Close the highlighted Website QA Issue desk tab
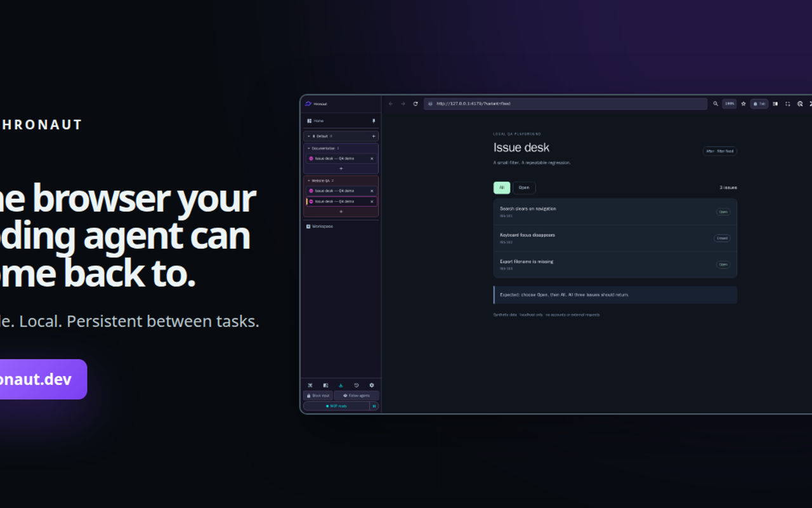 pos(372,201)
